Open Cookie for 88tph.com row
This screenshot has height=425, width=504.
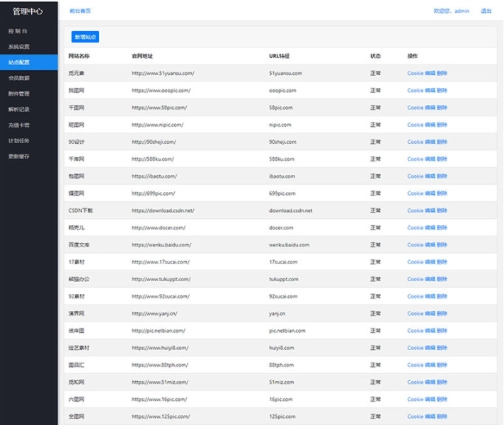click(416, 365)
